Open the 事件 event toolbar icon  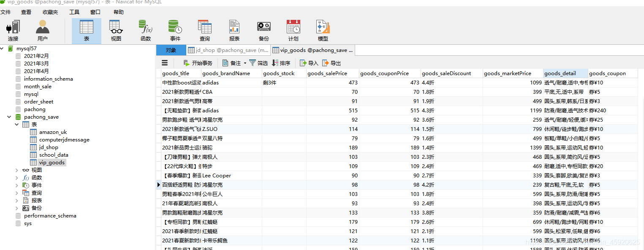[175, 31]
